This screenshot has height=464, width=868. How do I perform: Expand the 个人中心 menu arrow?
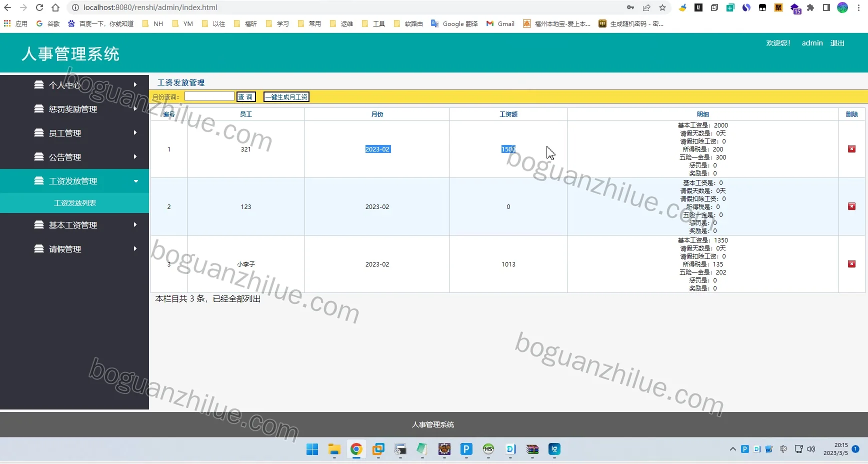point(135,84)
